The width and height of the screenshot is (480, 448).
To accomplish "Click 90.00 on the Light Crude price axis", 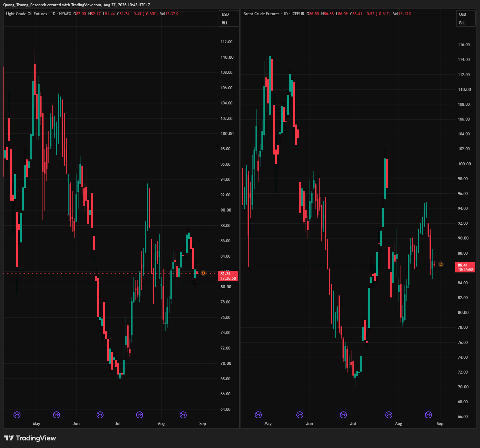I will tap(226, 210).
